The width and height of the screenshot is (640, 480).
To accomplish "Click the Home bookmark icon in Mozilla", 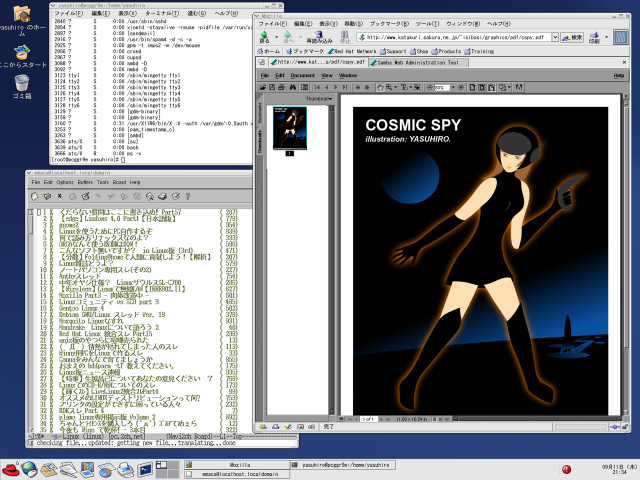I will (x=268, y=50).
